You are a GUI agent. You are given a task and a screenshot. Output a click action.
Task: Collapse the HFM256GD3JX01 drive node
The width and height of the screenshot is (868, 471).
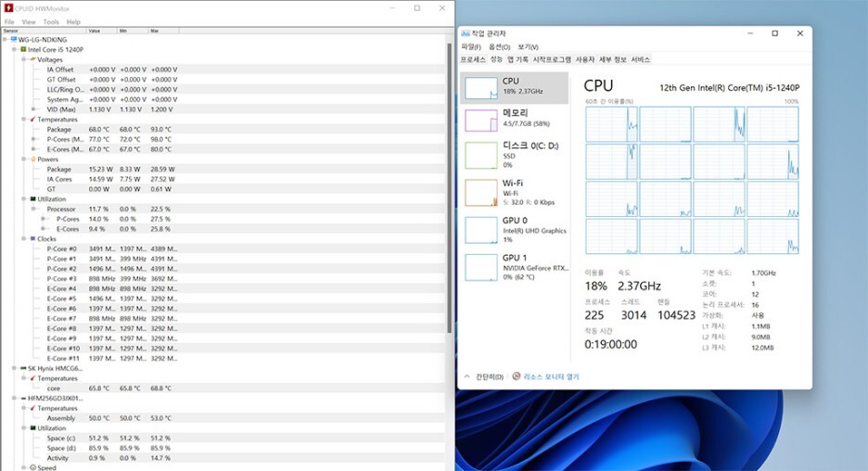click(x=15, y=399)
